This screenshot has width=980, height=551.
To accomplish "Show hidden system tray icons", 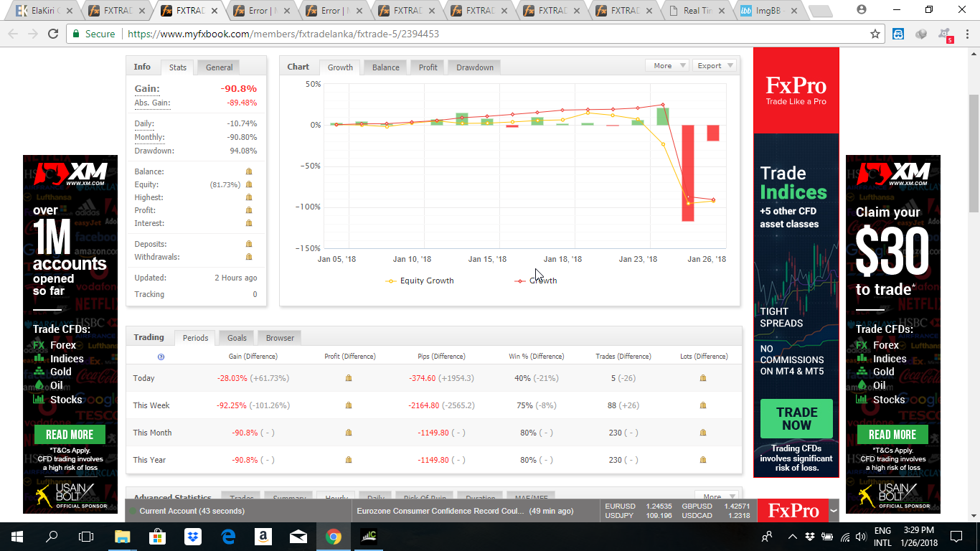I will pos(792,536).
